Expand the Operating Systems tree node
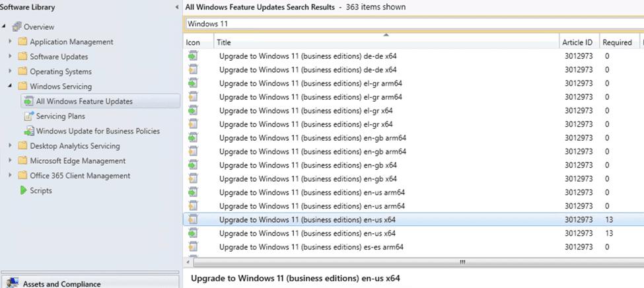The image size is (644, 288). point(10,71)
